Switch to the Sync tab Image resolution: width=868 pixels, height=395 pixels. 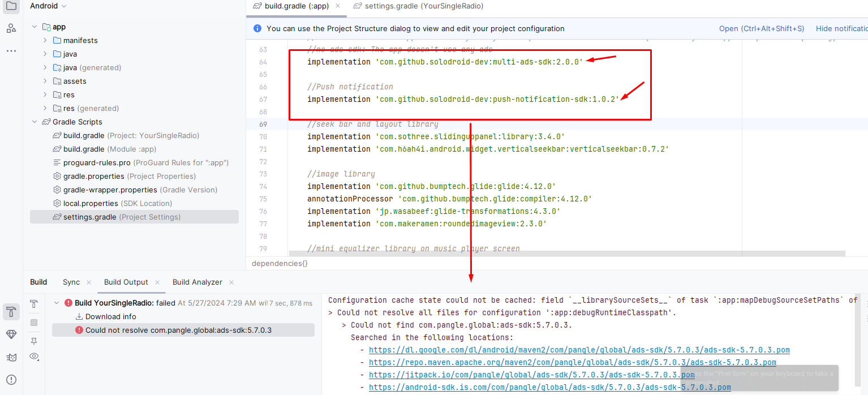71,282
